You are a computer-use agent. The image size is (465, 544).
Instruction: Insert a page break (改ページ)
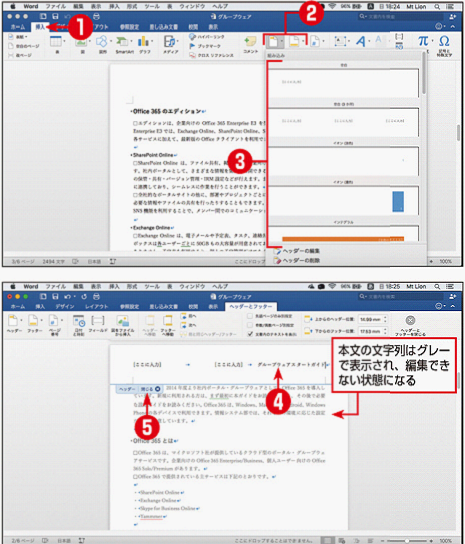(20, 55)
